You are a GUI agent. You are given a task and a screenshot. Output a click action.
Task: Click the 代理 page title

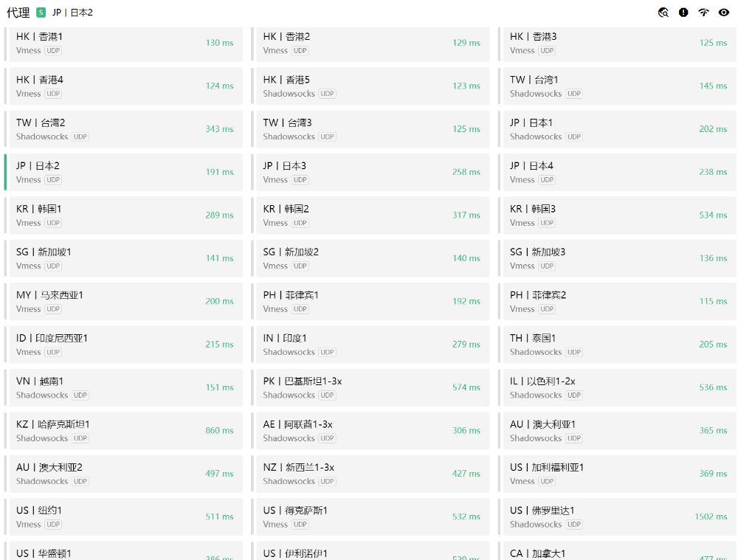[x=18, y=13]
